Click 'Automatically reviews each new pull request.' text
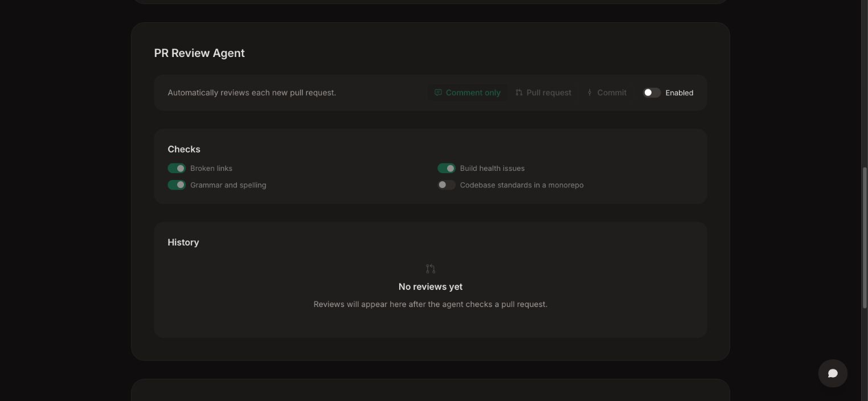The image size is (868, 401). 252,93
